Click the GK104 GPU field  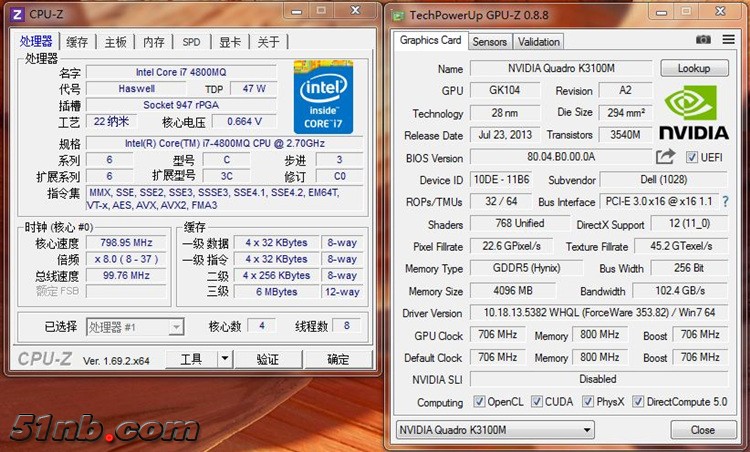505,90
